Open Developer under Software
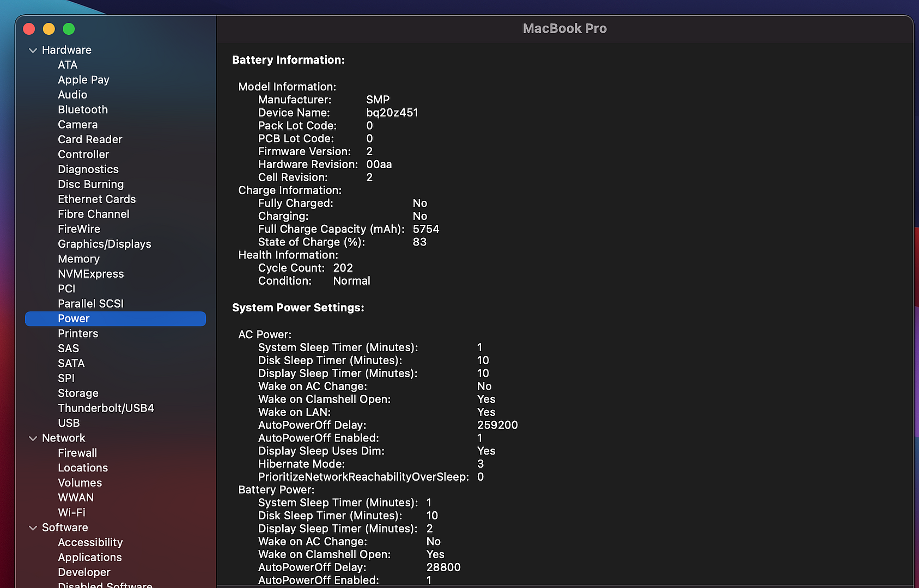Viewport: 919px width, 588px height. point(84,572)
